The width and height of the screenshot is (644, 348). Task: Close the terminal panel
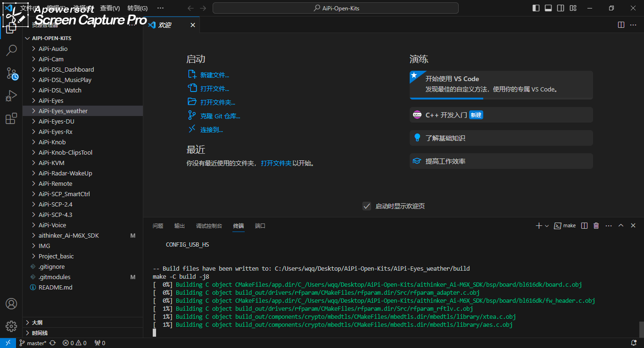[633, 226]
